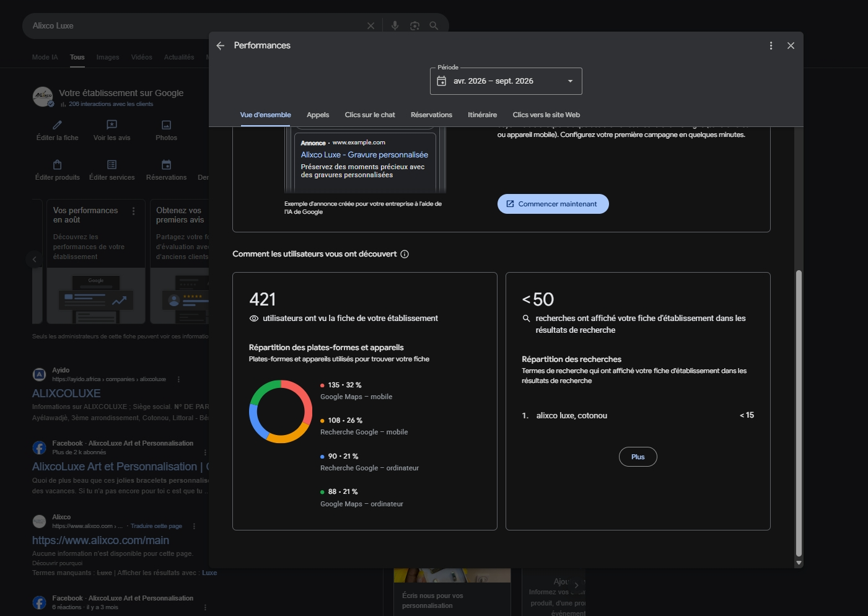868x616 pixels.
Task: Open the https://www.alixco.com/main result link
Action: point(100,540)
